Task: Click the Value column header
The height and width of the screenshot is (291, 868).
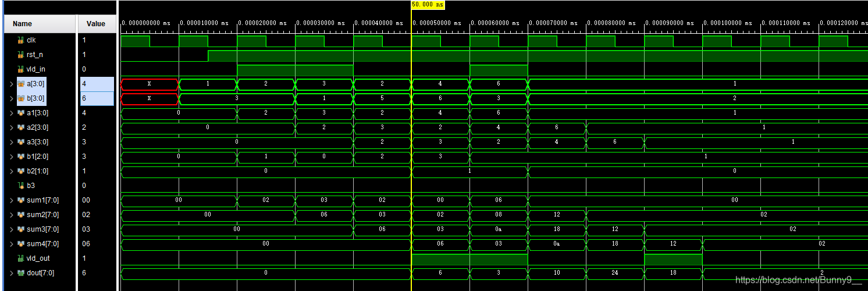Action: (96, 24)
